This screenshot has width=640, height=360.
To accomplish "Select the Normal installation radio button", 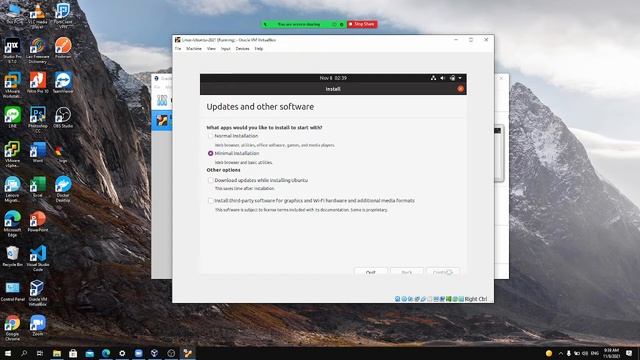I will 211,136.
